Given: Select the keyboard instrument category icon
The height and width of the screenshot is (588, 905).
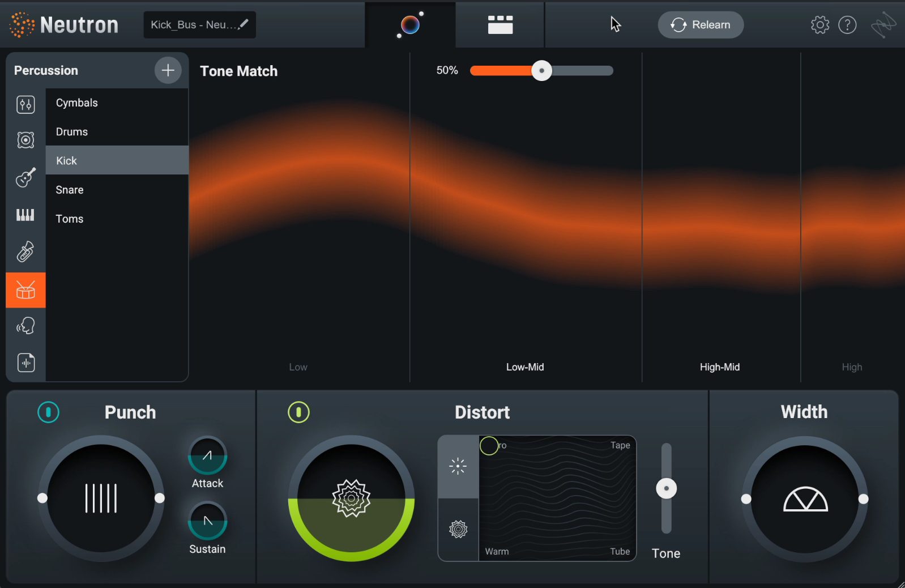Looking at the screenshot, I should 25,215.
